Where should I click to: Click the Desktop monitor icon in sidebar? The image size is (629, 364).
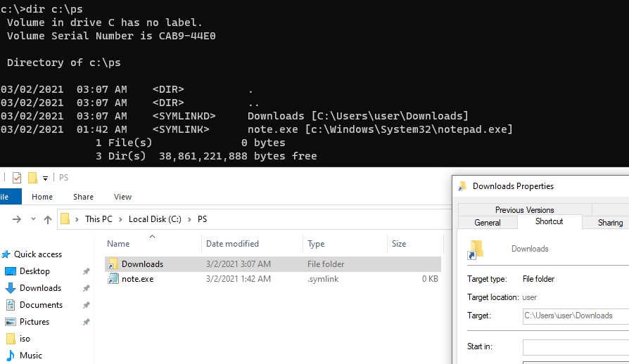point(11,271)
